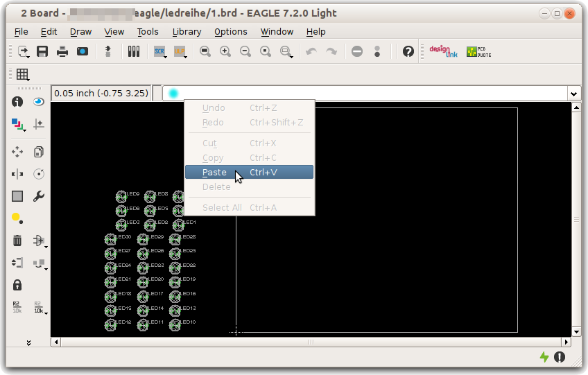Open the Help menu
Screen dimensions: 588x375
click(x=315, y=32)
